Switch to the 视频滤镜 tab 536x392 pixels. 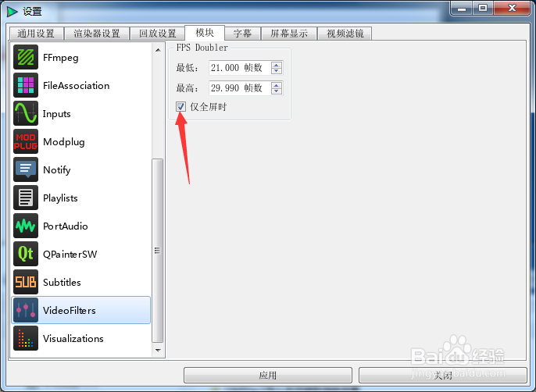(345, 34)
